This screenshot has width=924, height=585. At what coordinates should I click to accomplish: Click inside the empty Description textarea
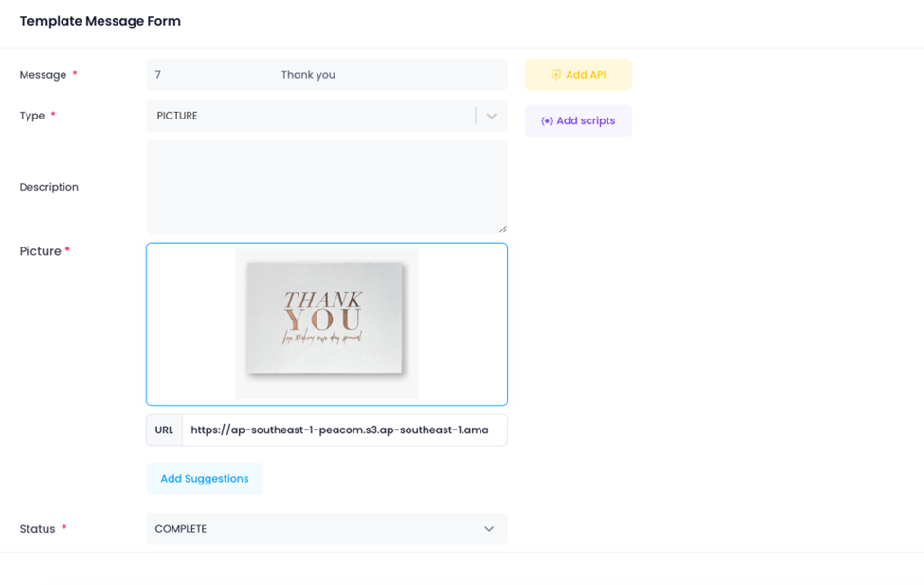coord(327,187)
